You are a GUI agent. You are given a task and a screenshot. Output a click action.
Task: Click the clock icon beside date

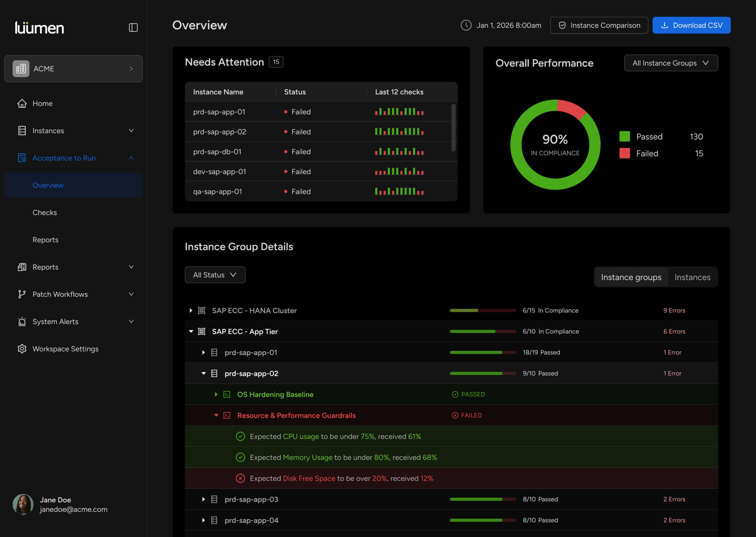[466, 25]
